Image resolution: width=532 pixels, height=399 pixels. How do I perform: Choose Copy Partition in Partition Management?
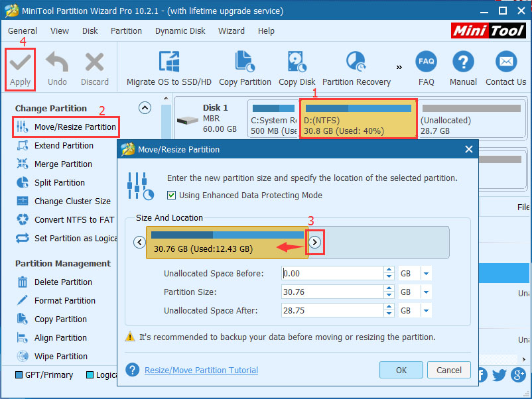(x=52, y=319)
